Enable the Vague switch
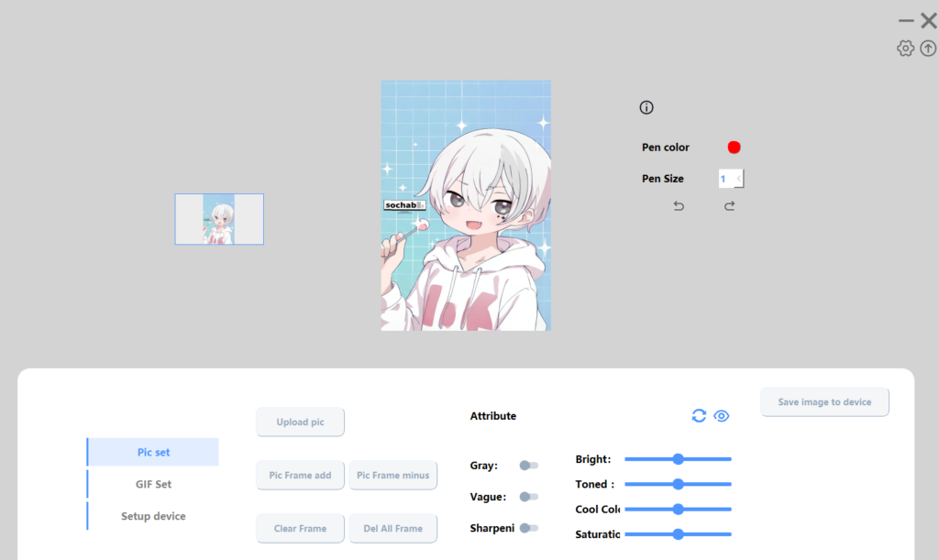The height and width of the screenshot is (560, 939). 529,496
